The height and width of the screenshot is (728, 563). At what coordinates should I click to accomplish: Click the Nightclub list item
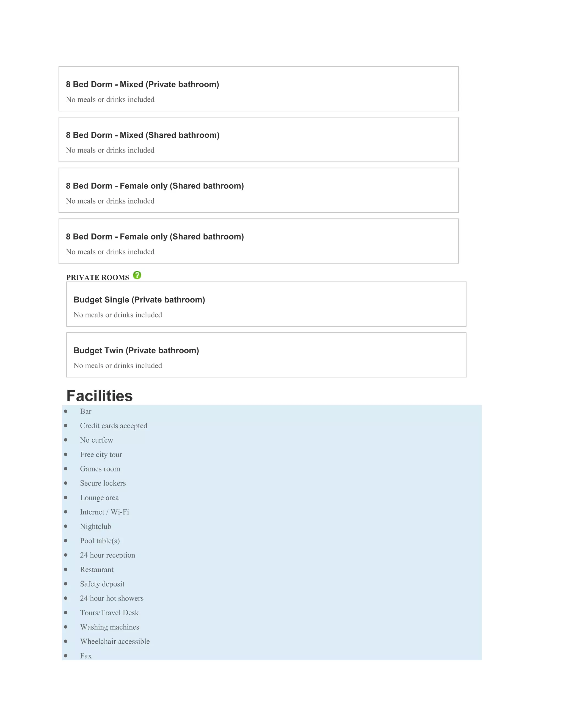coord(95,526)
